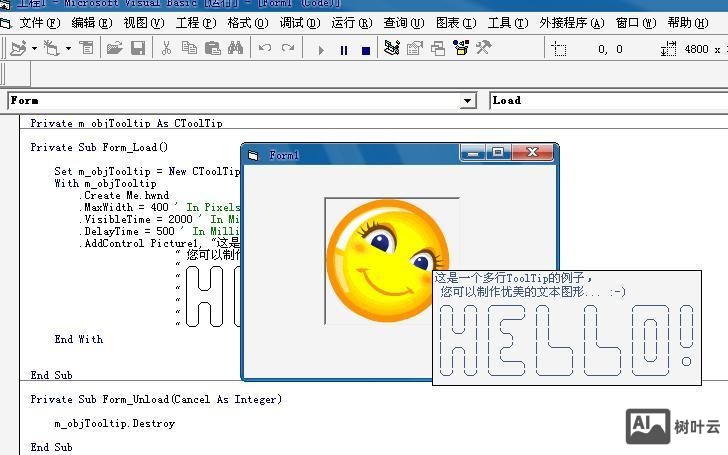Click the position coordinates icon in toolbar
The height and width of the screenshot is (455, 728).
tap(559, 48)
